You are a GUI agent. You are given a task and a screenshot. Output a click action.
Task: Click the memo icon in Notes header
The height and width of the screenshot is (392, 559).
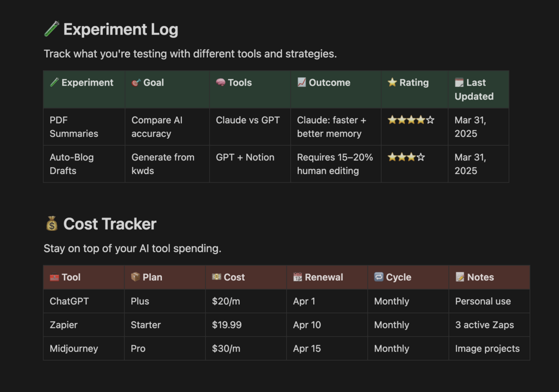click(460, 277)
